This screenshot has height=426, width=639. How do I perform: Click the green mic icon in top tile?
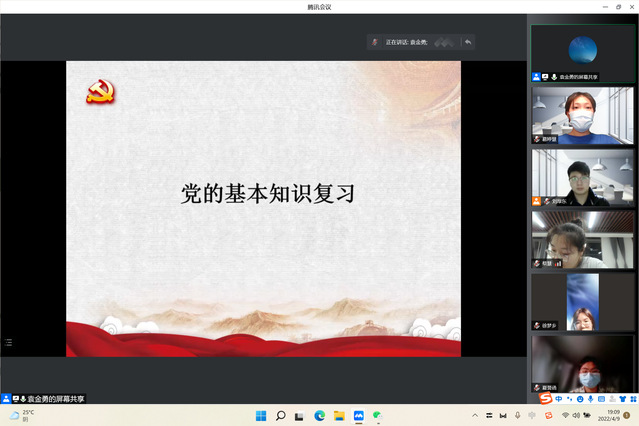(554, 77)
